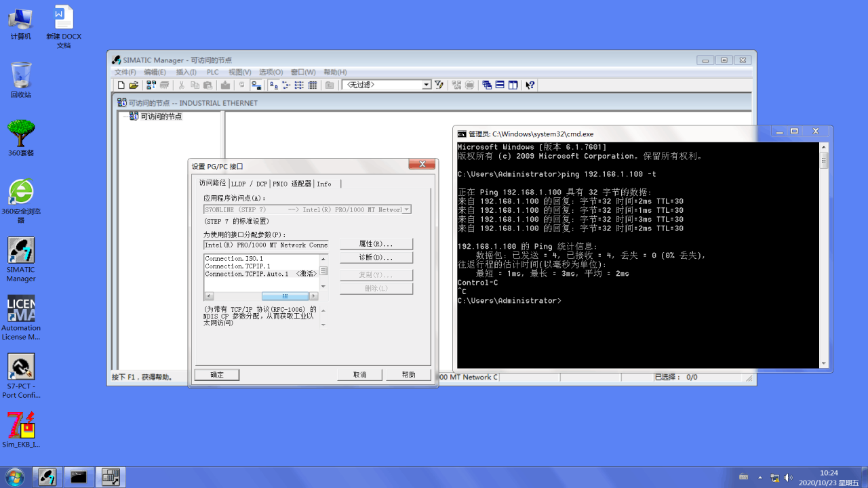This screenshot has height=488, width=868.
Task: Open SIMATIC Manager desktop shortcut
Action: 21,260
